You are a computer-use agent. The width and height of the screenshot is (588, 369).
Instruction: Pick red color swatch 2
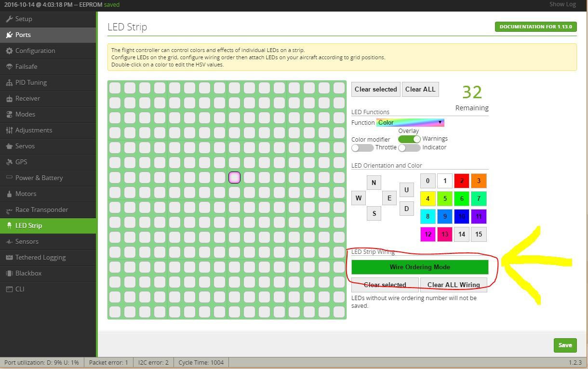[x=461, y=181]
